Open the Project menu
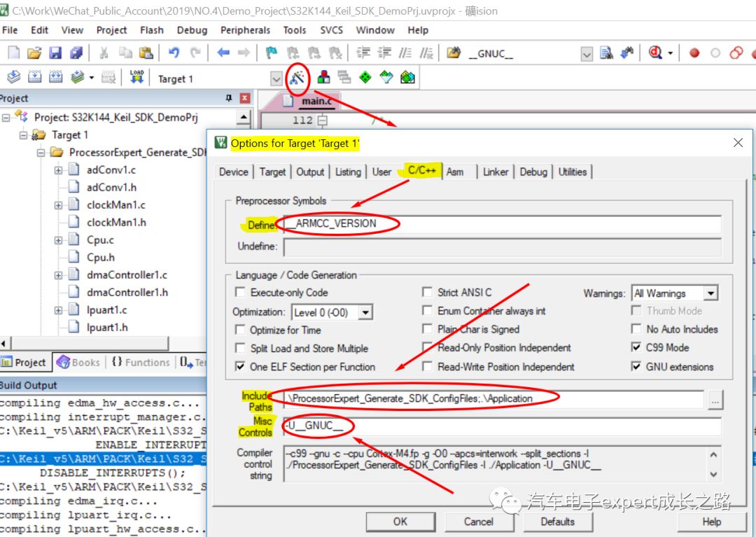 click(111, 30)
